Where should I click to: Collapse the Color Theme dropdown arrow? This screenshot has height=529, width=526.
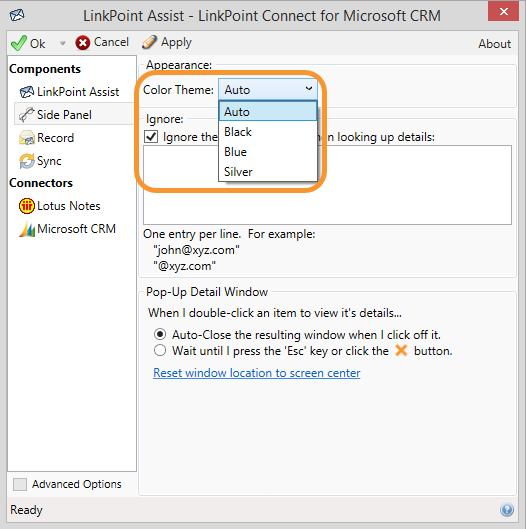coord(308,89)
